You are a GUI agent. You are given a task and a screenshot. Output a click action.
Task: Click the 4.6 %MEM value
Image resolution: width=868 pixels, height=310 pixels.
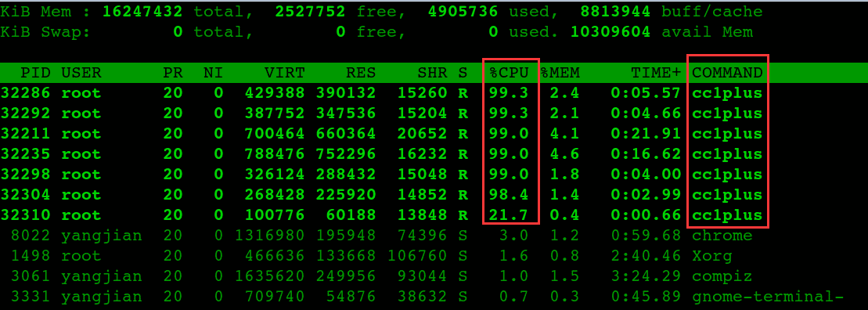click(x=564, y=154)
